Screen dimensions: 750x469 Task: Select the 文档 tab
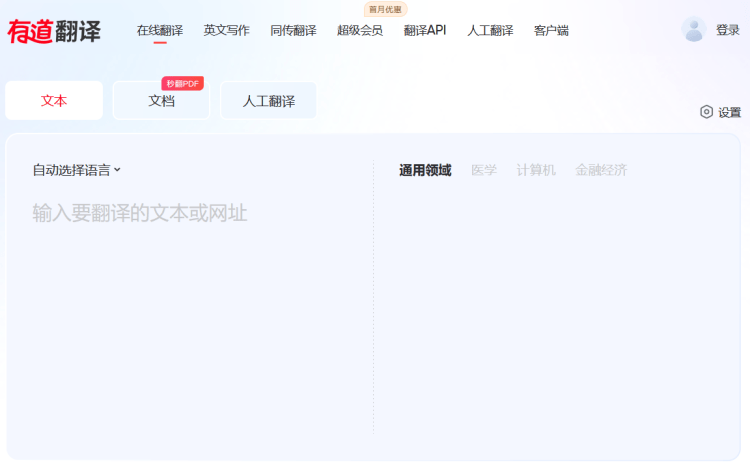click(161, 100)
